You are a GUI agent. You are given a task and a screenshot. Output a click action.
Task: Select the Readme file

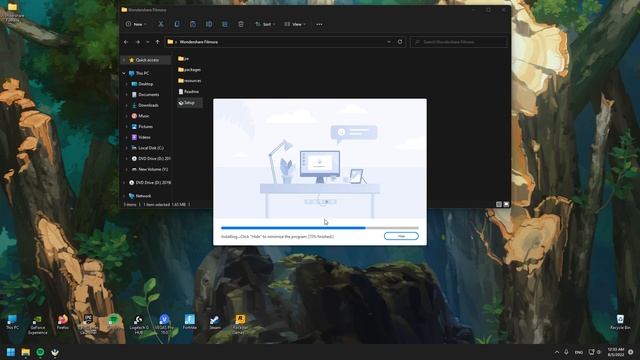[189, 92]
